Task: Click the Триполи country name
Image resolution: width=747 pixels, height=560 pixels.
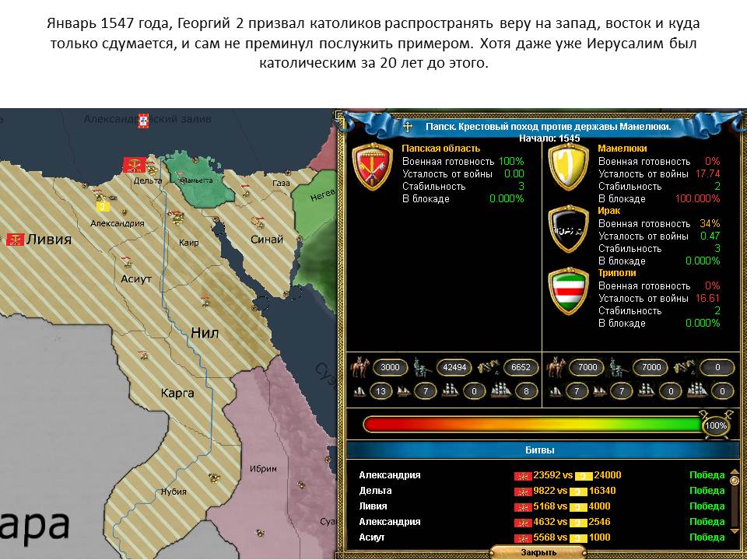Action: tap(617, 272)
